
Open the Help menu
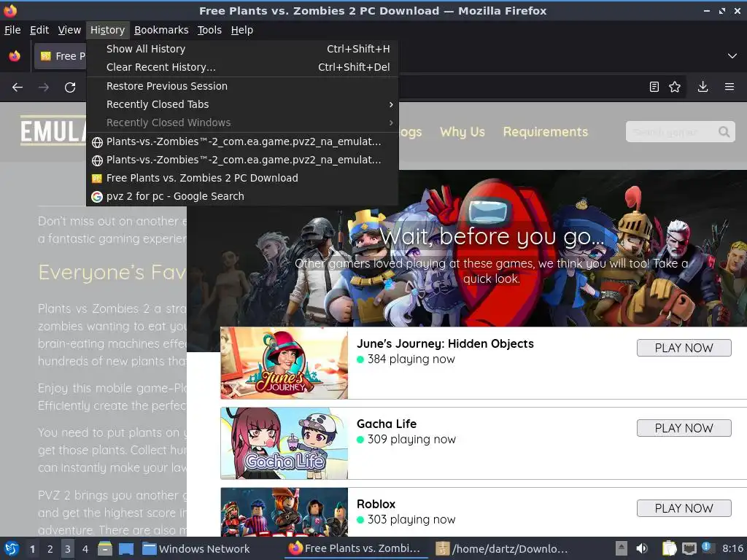point(242,30)
